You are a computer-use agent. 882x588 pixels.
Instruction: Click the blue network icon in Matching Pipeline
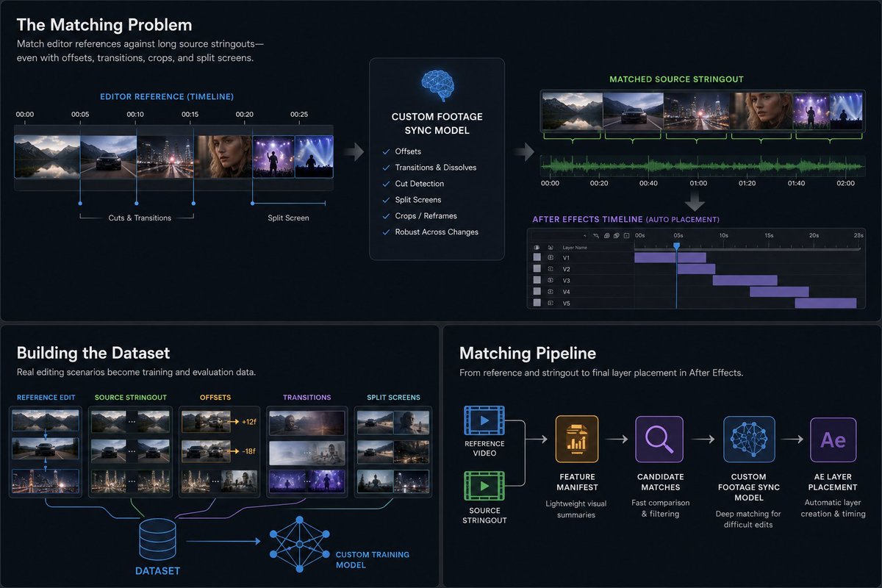(748, 440)
